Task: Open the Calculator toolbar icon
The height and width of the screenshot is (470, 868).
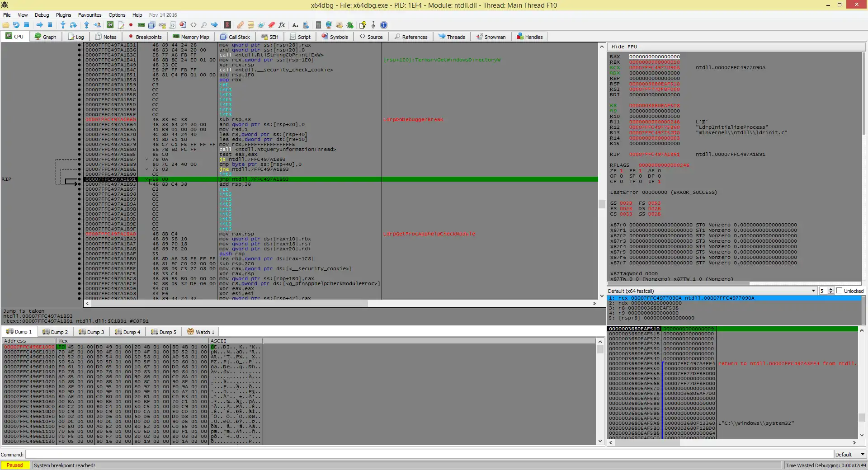Action: pos(318,25)
